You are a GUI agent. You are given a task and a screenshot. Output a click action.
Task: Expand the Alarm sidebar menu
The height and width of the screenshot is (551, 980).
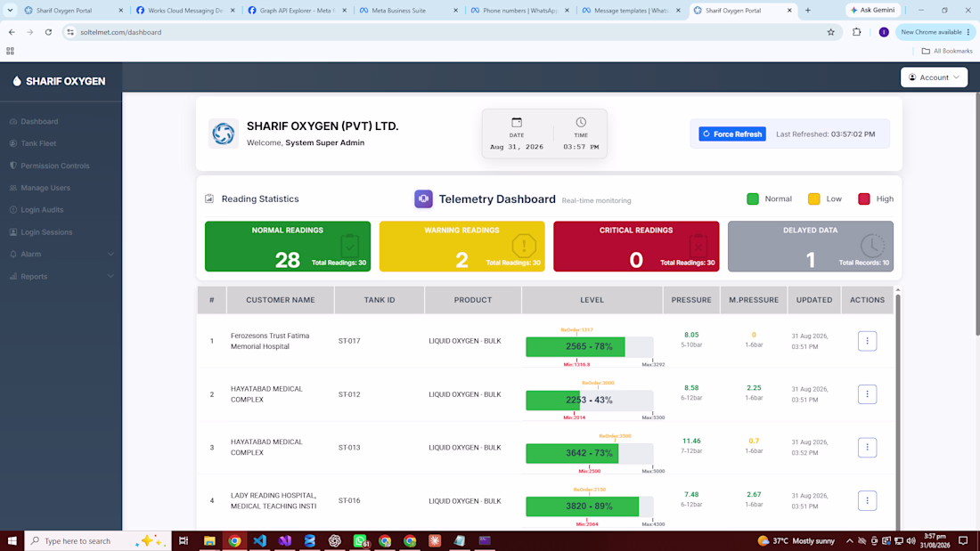61,255
